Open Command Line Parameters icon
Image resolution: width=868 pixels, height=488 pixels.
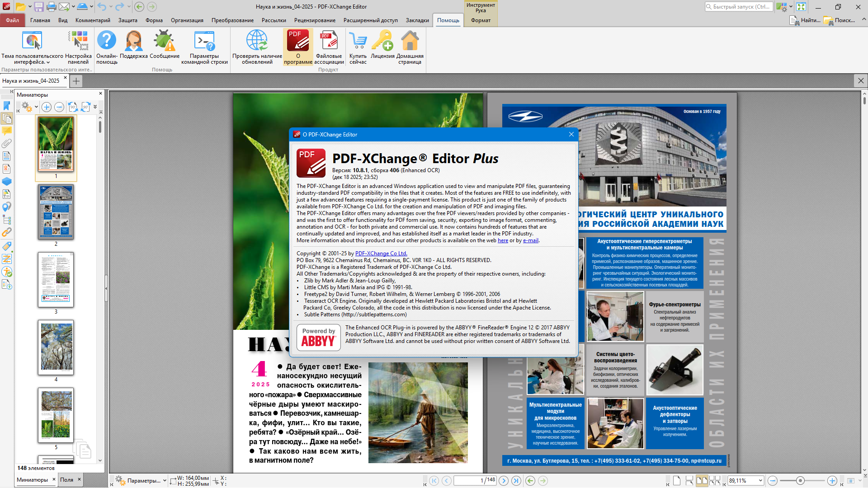204,42
